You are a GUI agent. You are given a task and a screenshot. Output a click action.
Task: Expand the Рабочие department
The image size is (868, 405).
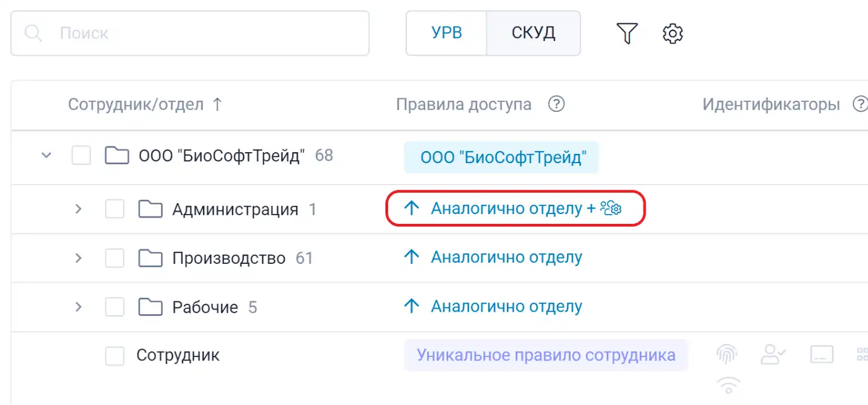79,307
